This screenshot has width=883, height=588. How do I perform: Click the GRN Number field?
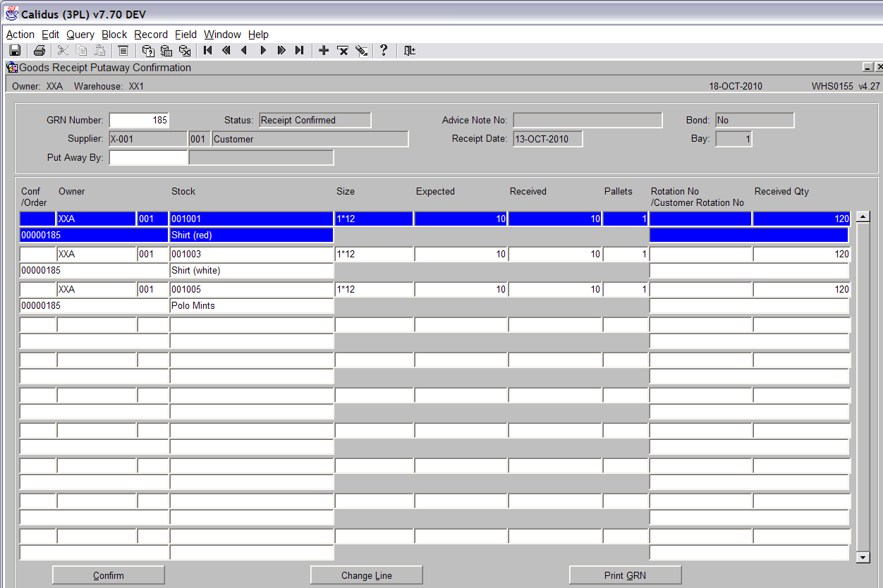pos(139,121)
